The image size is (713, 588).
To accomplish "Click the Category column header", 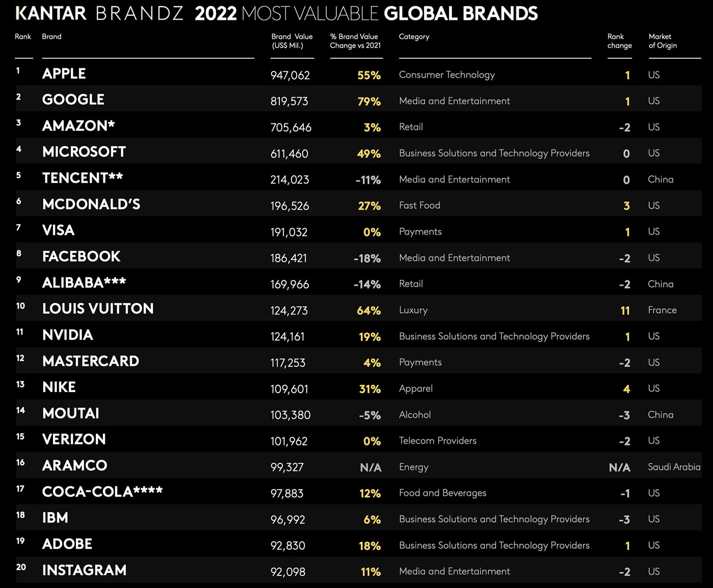I will click(x=414, y=37).
